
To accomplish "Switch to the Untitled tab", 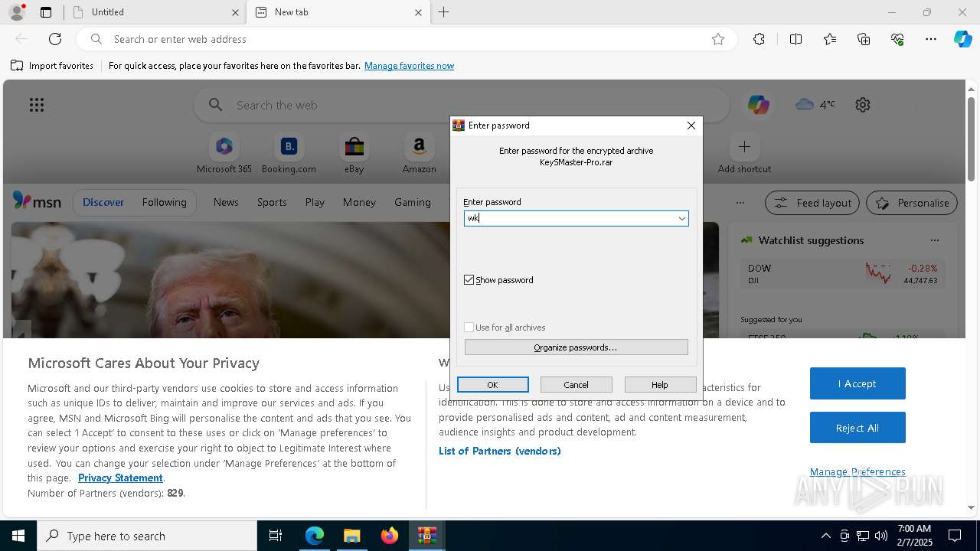I will pyautogui.click(x=155, y=12).
